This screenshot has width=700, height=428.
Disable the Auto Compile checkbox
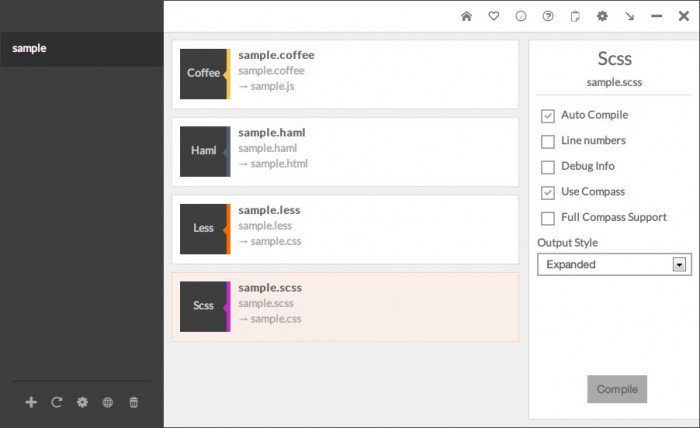click(547, 115)
